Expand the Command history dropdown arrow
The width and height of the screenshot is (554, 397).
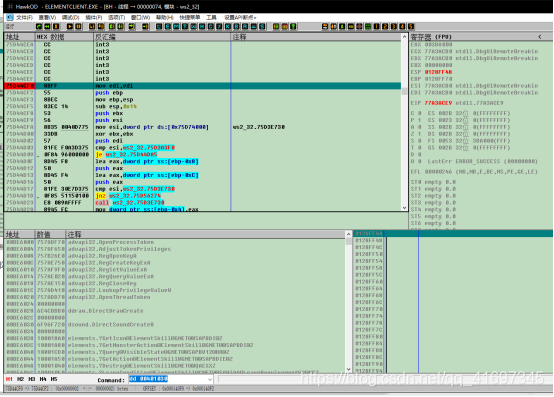click(x=210, y=380)
